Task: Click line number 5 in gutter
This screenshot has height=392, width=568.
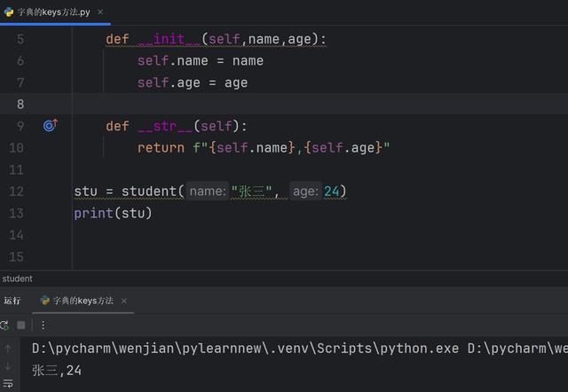Action: coord(20,39)
